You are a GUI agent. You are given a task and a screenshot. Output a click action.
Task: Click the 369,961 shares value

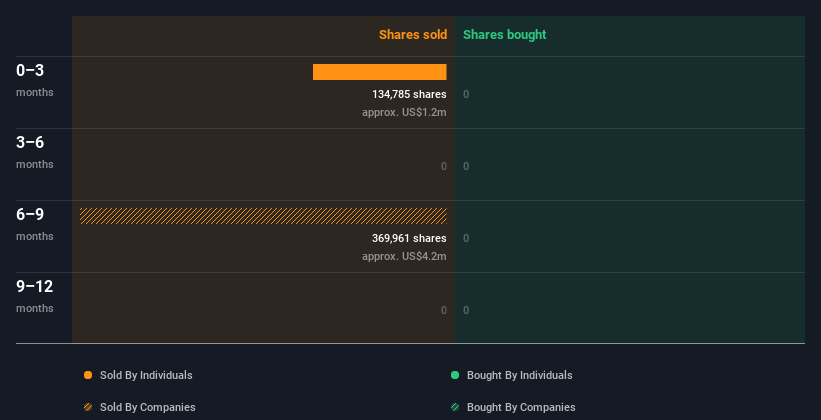(409, 238)
